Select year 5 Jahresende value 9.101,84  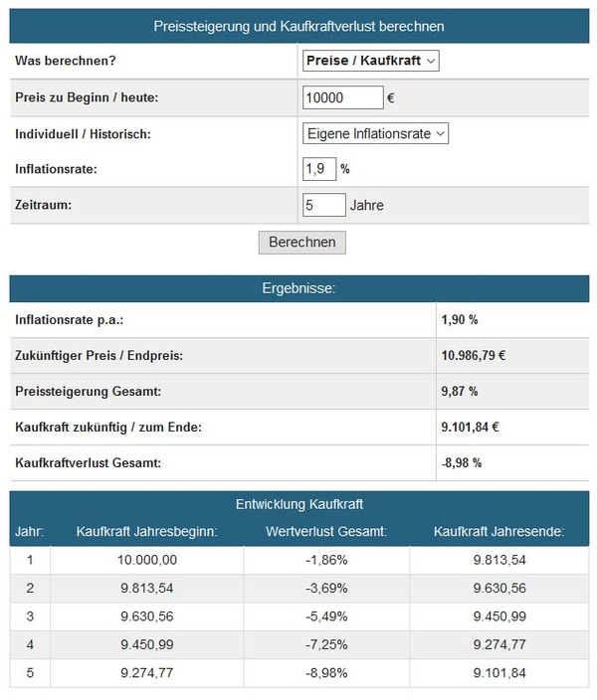point(499,673)
